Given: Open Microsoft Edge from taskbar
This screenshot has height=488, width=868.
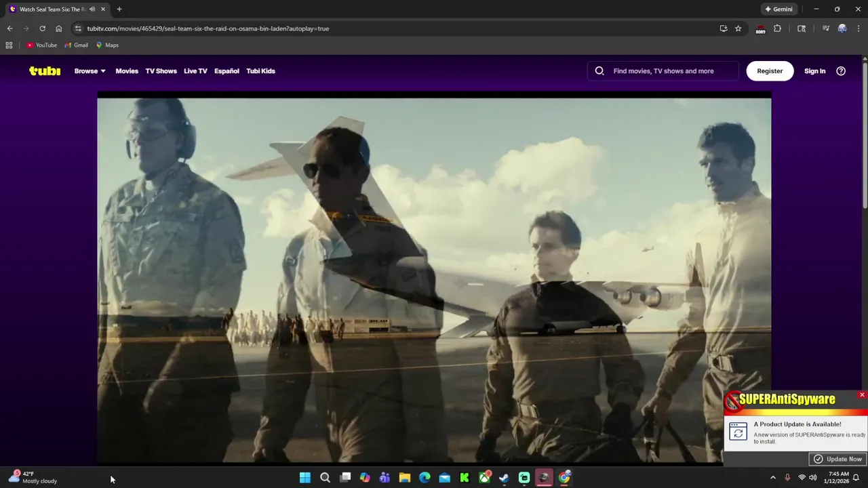Looking at the screenshot, I should click(x=425, y=478).
